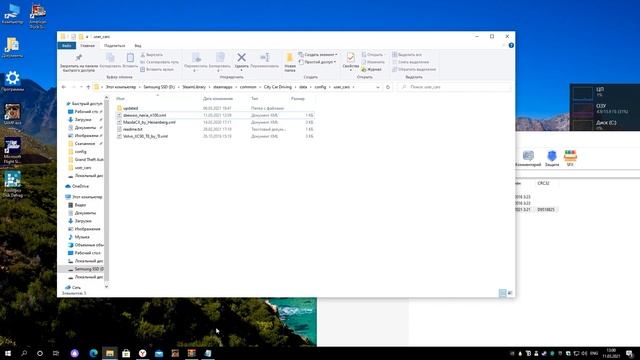Viewport: 640px width, 360px height.
Task: Open Grand Theft Auto folder in the sidebar
Action: click(x=89, y=160)
